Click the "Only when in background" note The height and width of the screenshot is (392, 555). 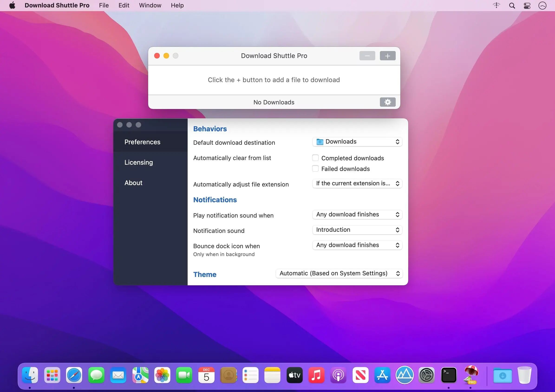224,254
